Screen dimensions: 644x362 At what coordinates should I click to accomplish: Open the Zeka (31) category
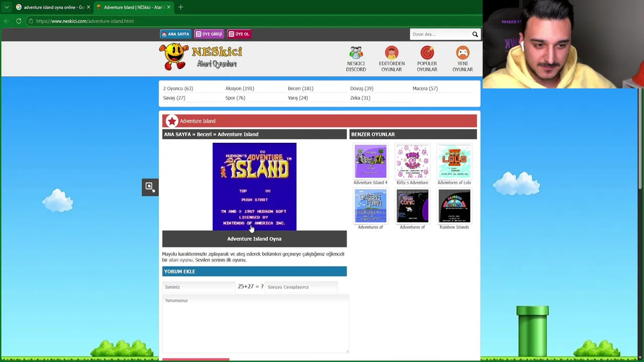tap(360, 98)
